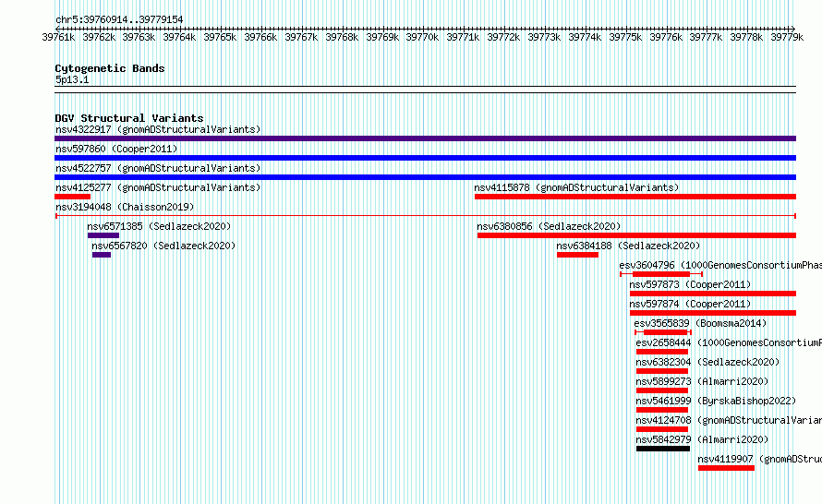This screenshot has width=822, height=504.
Task: Open esv2658444 1000Genomes variant label
Action: coord(729,342)
